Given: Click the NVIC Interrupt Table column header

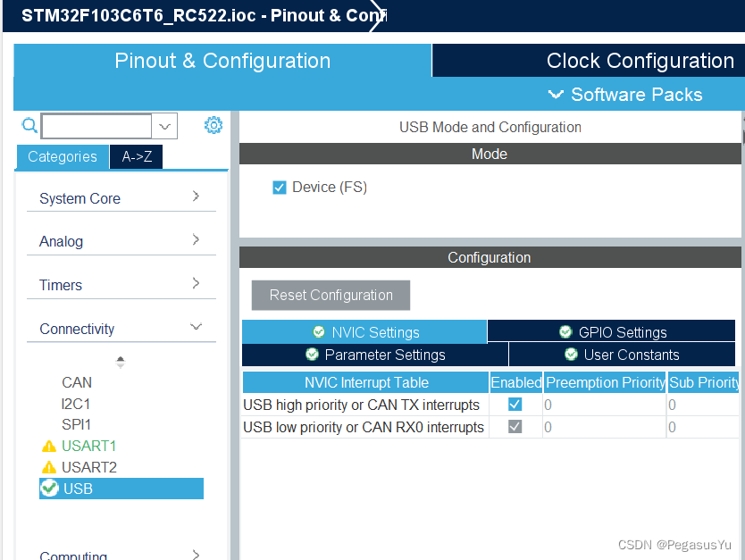Looking at the screenshot, I should click(x=366, y=382).
